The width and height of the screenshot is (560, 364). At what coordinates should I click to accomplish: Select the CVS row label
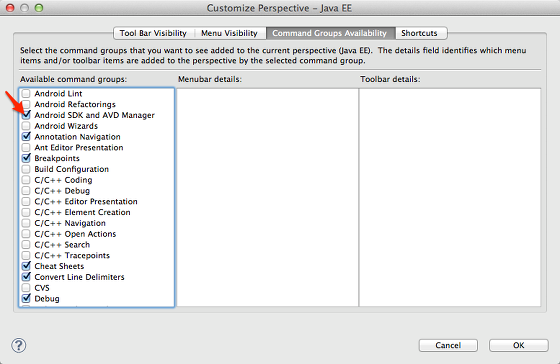[x=42, y=288]
